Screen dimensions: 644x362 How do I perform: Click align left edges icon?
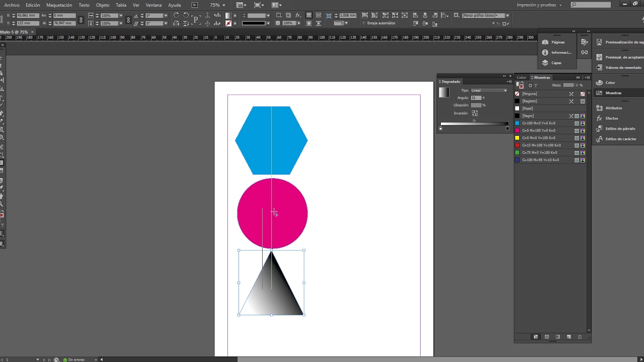pyautogui.click(x=415, y=16)
